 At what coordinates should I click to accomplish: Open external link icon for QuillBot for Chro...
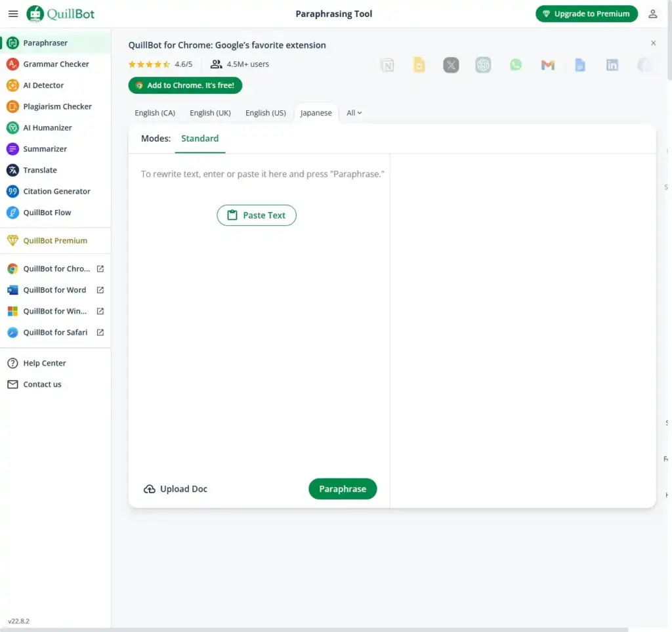point(100,268)
